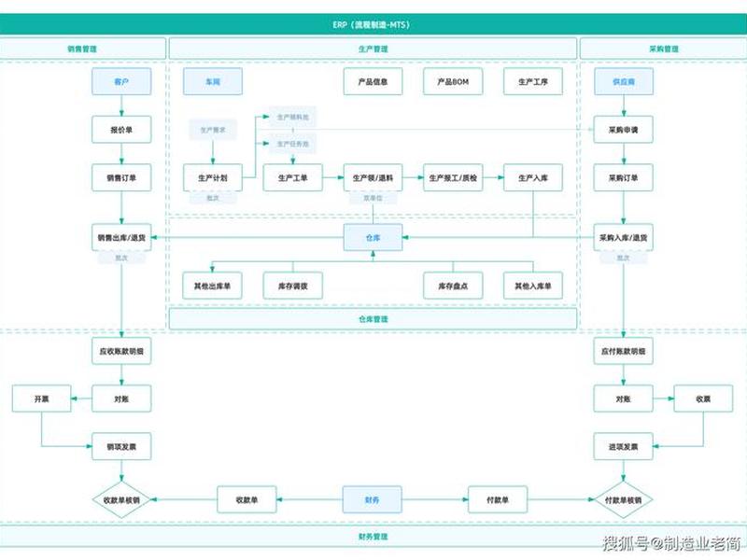The width and height of the screenshot is (747, 560).
Task: Select the 收款单核销 diamond
Action: [x=121, y=500]
